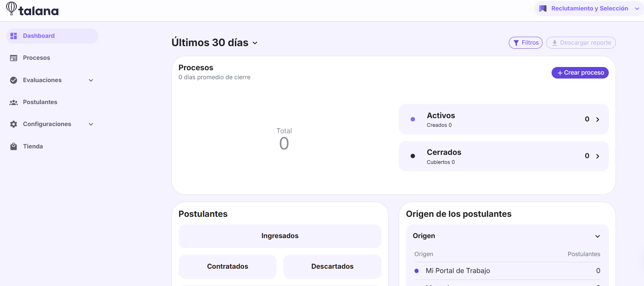This screenshot has width=644, height=286.
Task: Click the Reclutamiento y Selección bookmark icon
Action: pyautogui.click(x=543, y=9)
